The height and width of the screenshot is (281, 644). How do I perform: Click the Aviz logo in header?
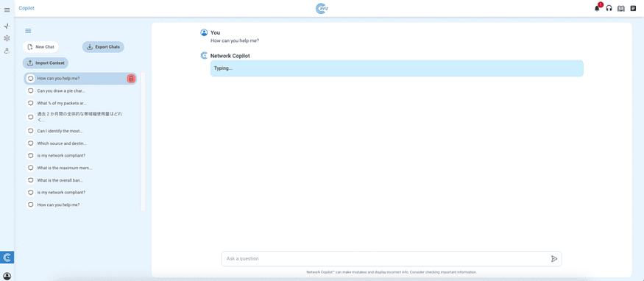click(x=322, y=9)
